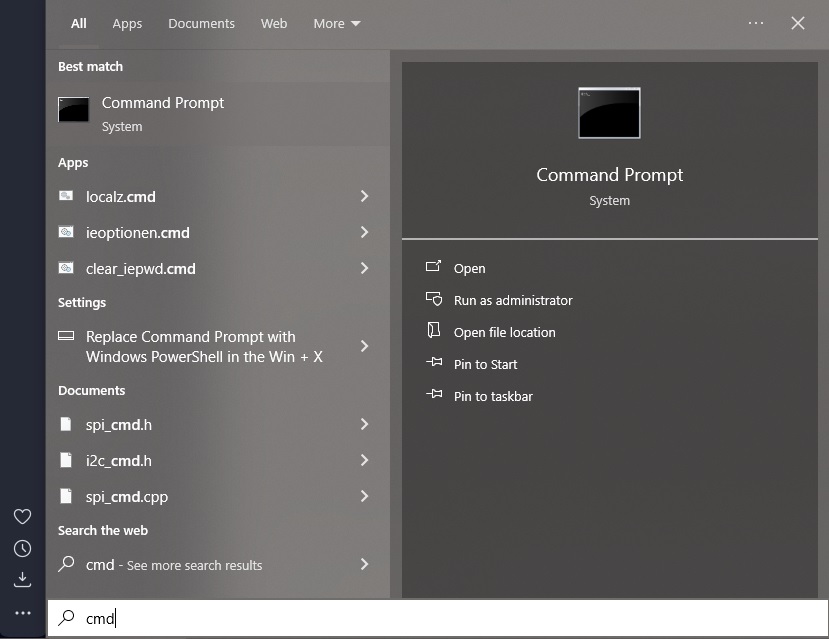The width and height of the screenshot is (829, 639).
Task: Expand options for localz.cmd
Action: [364, 196]
